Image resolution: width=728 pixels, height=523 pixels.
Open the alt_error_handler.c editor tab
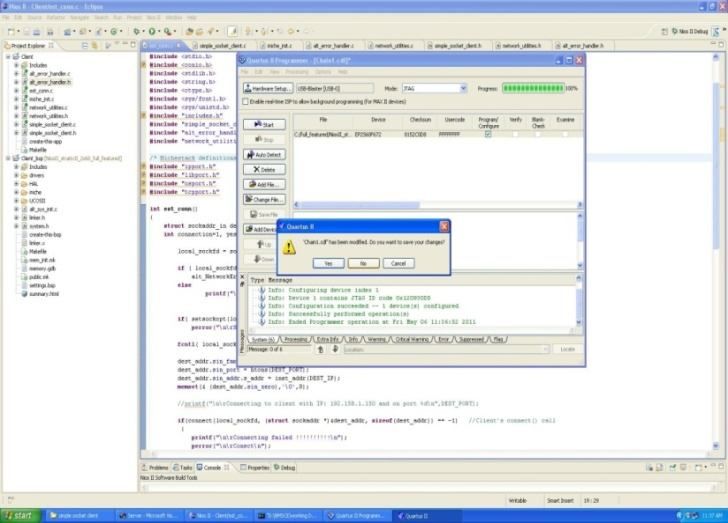[x=331, y=46]
